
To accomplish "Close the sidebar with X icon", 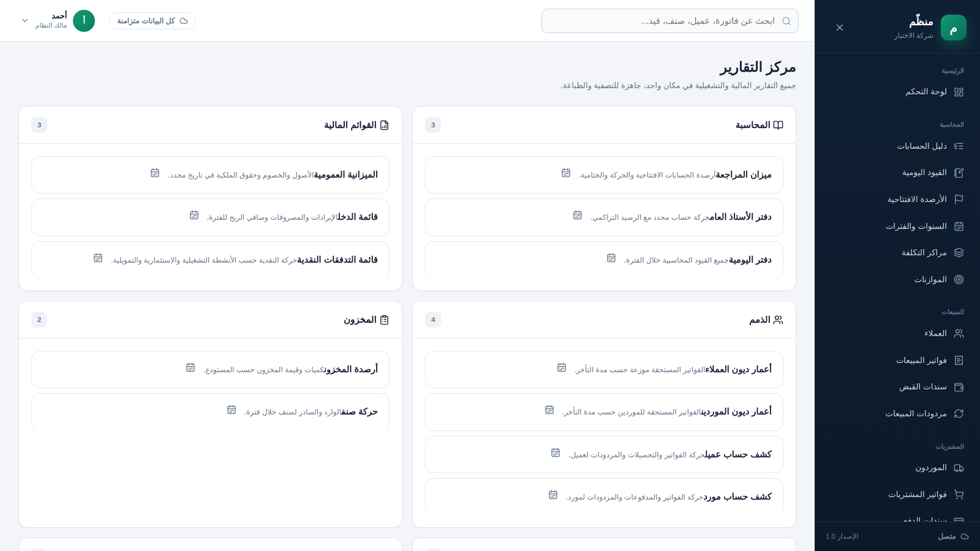I will [x=840, y=28].
